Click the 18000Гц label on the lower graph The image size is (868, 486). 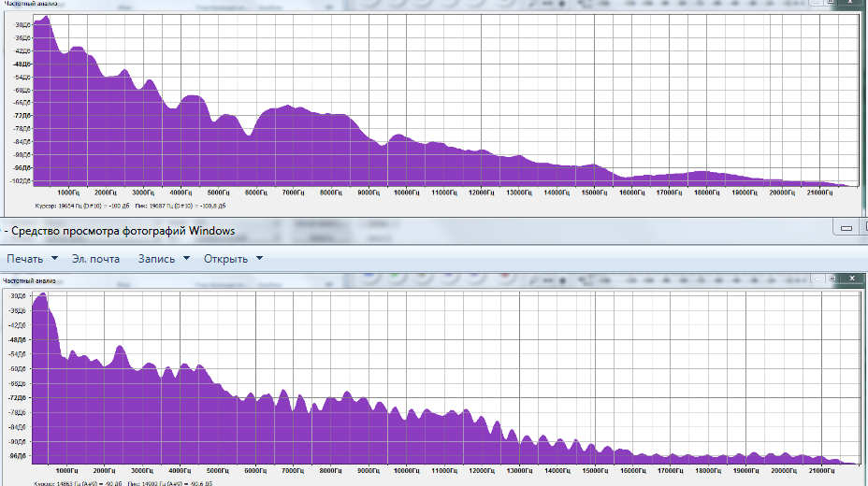click(x=708, y=470)
